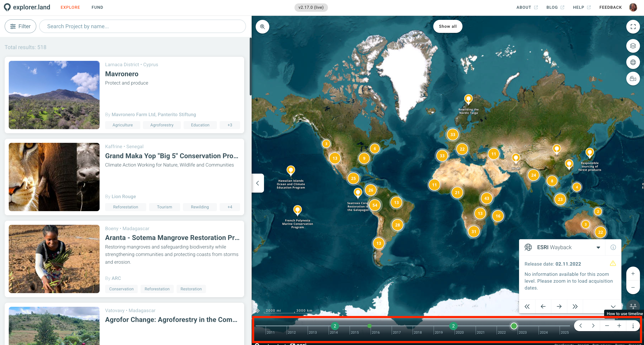Screen dimensions: 644x345
Task: Jump to the latest Wayback release
Action: click(x=575, y=306)
